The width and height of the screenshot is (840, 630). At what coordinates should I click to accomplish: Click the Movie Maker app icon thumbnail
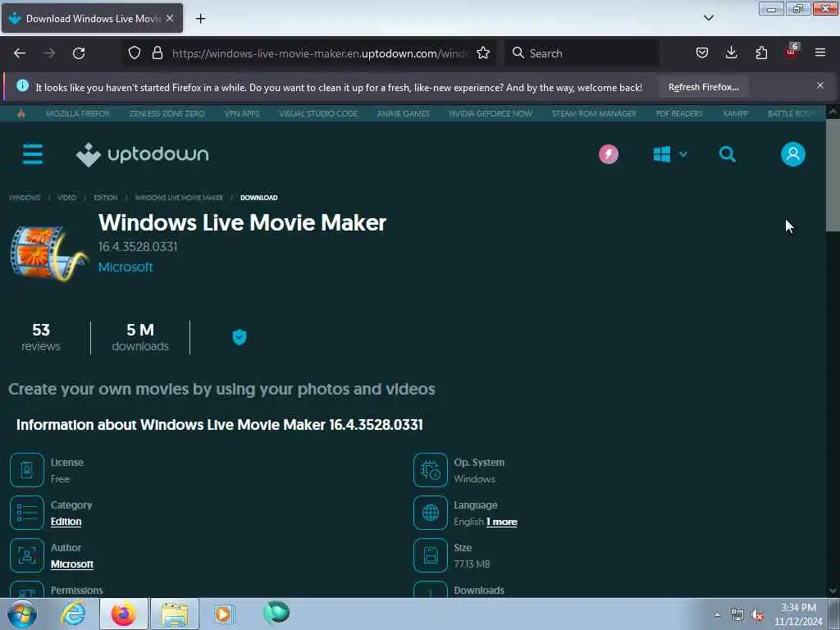pyautogui.click(x=48, y=253)
